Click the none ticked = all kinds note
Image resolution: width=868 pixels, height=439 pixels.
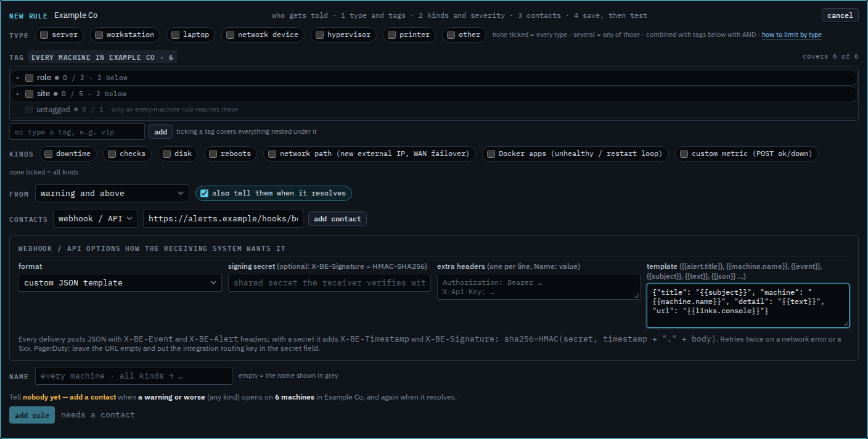(44, 172)
